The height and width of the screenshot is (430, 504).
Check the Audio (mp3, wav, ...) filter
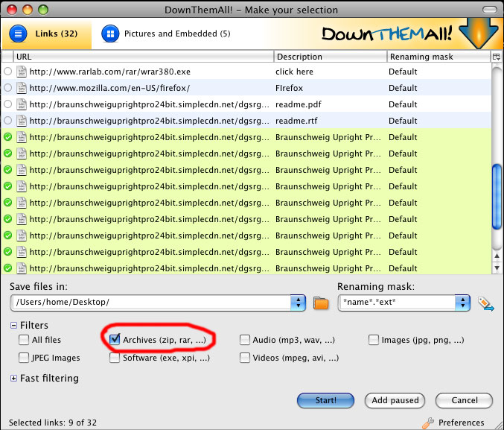[x=245, y=340]
